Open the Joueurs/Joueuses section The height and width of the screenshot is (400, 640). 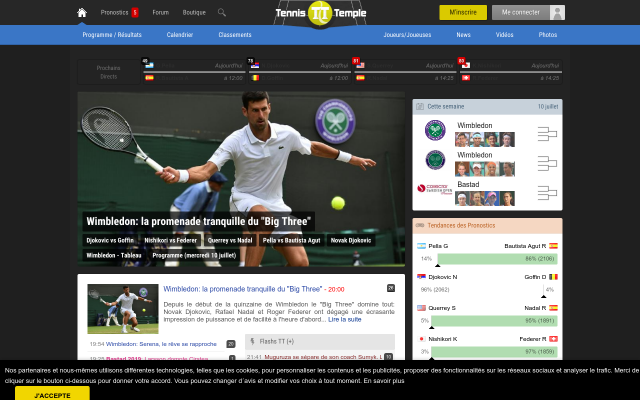[407, 35]
